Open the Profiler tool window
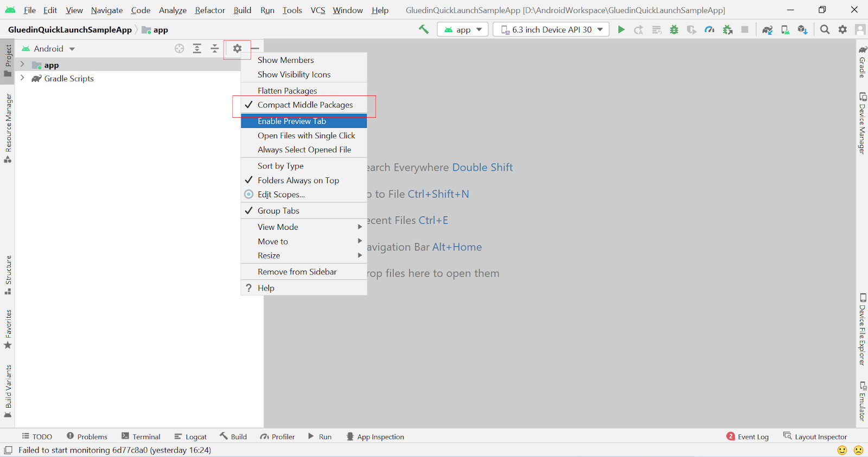868x457 pixels. coord(277,436)
